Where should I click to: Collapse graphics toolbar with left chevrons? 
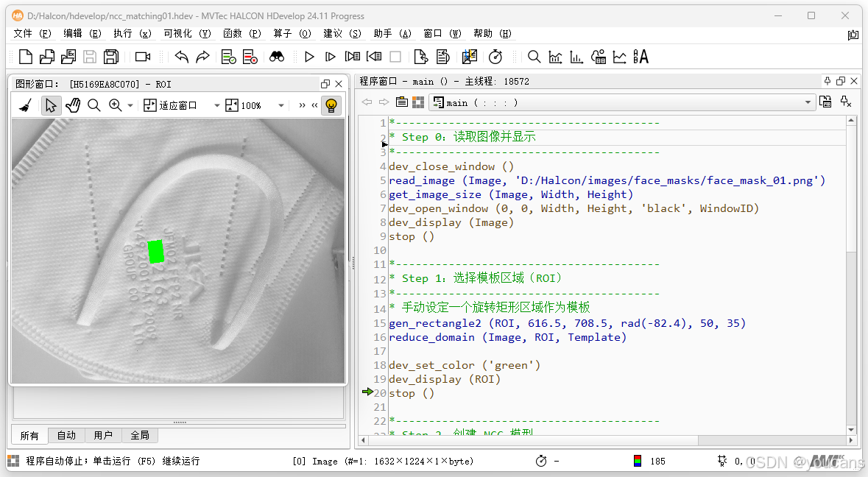point(314,105)
